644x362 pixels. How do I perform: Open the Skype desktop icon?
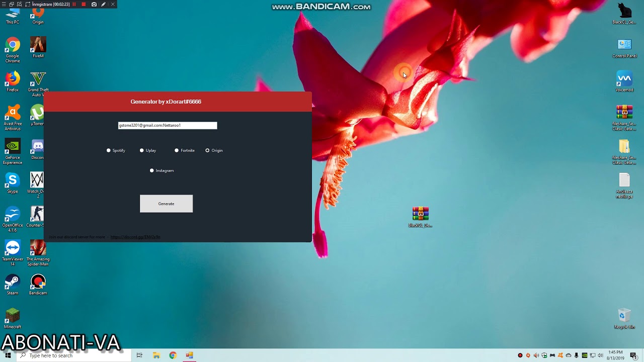point(13,184)
